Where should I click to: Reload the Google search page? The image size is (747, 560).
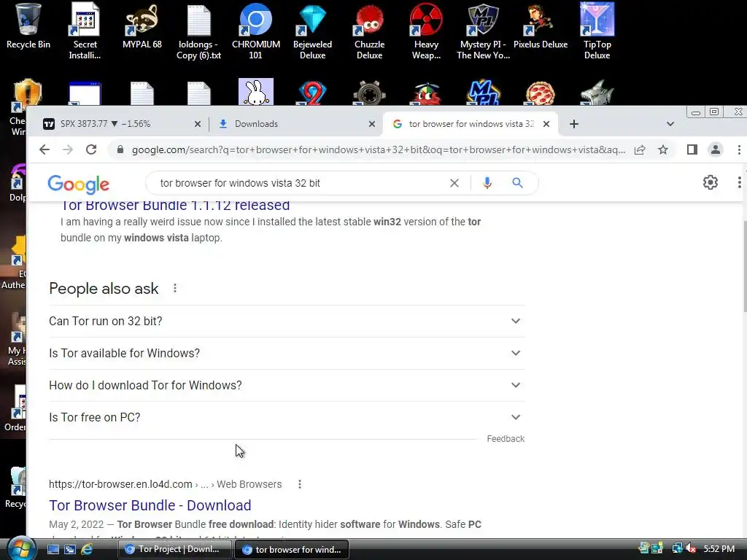click(x=91, y=149)
